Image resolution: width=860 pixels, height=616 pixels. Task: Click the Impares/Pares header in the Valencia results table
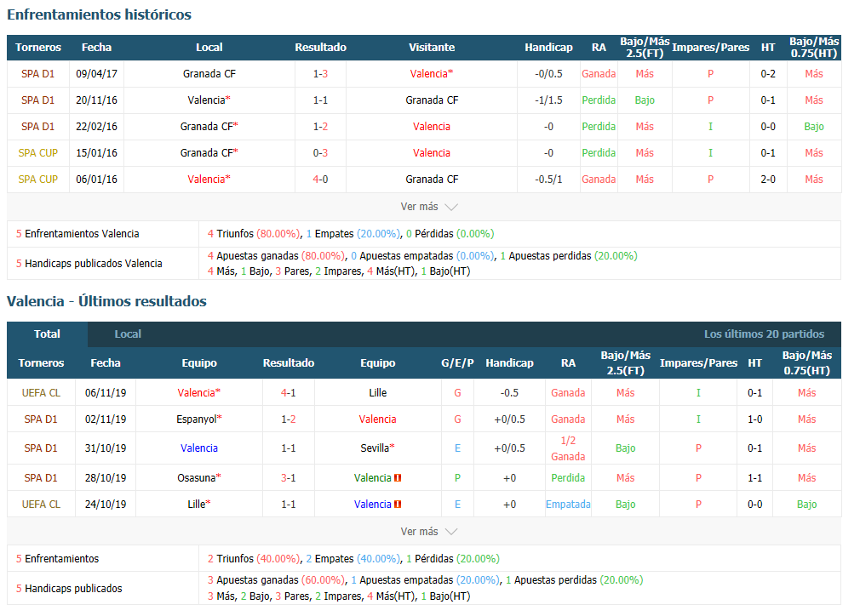click(698, 363)
